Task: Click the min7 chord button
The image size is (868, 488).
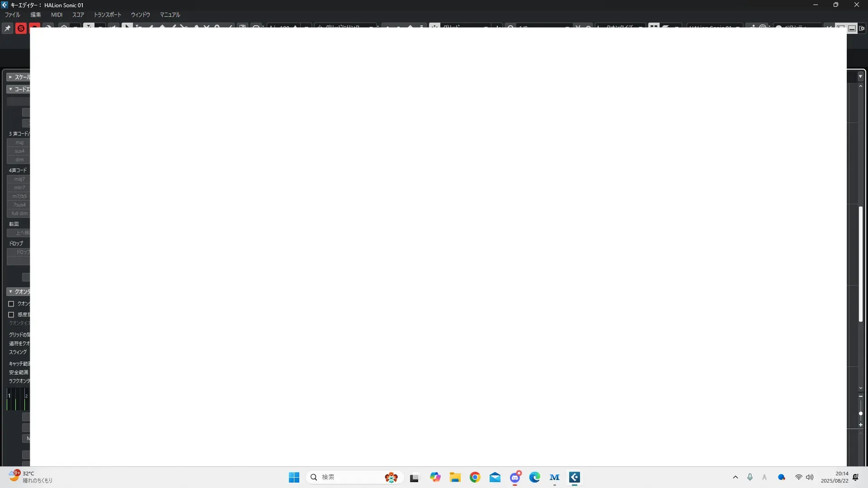Action: [19, 188]
